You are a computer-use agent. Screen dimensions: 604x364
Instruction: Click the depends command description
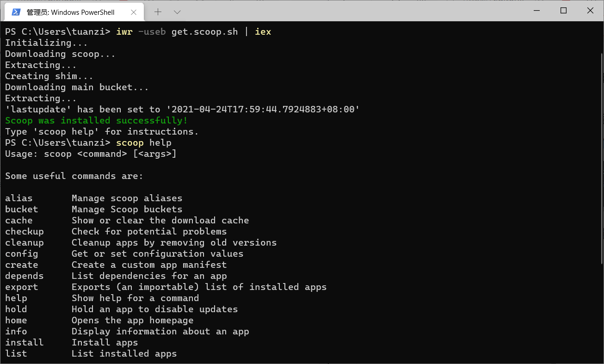point(148,276)
